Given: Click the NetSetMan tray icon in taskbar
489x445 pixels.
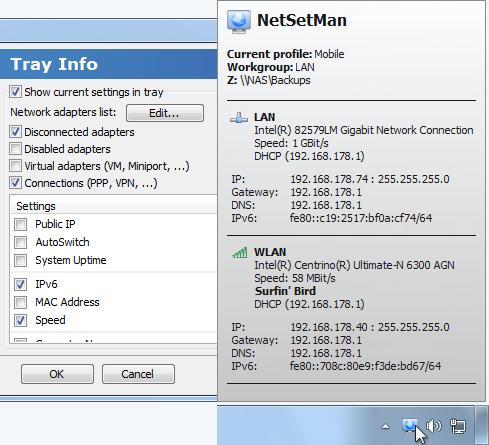Looking at the screenshot, I should [x=410, y=426].
